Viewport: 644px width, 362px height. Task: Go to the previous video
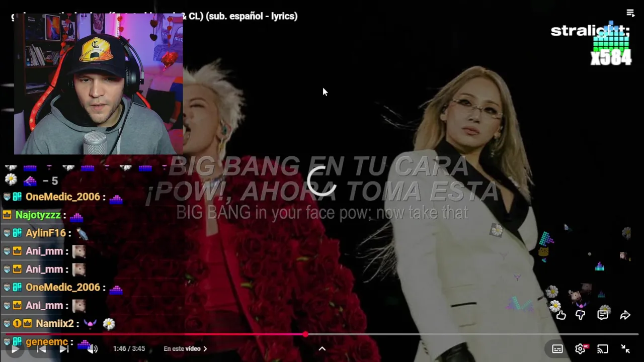tap(42, 348)
